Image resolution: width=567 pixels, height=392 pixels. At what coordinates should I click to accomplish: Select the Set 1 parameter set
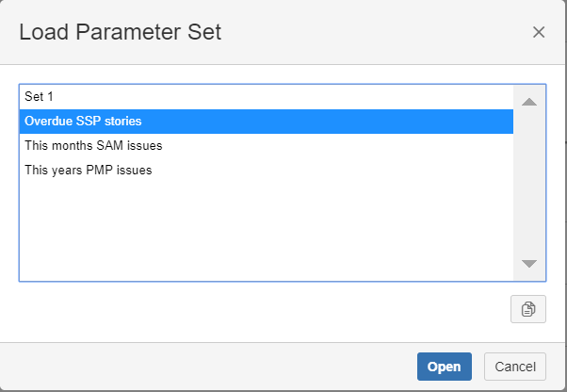[40, 96]
